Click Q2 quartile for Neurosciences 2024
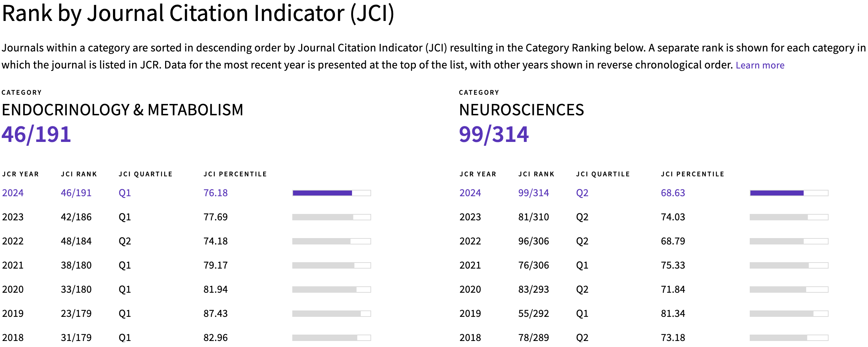The image size is (868, 347). click(582, 193)
